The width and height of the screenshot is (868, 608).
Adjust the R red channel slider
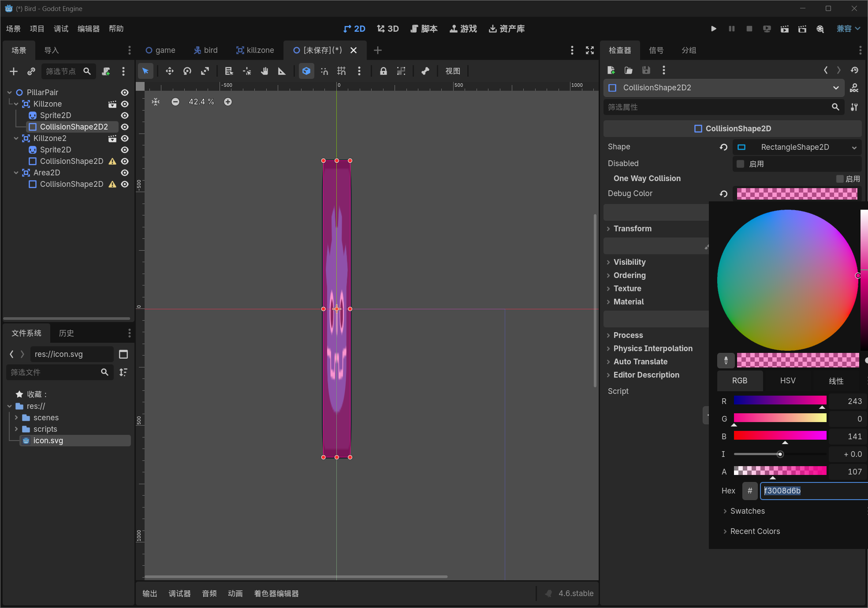780,401
